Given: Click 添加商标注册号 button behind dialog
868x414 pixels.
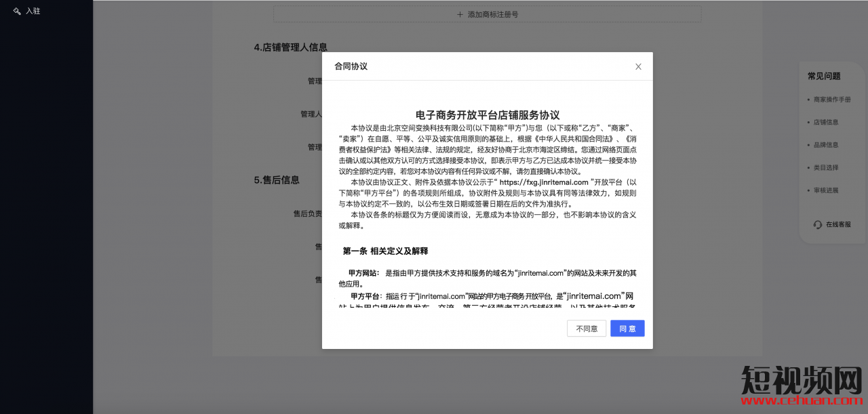Looking at the screenshot, I should point(488,14).
